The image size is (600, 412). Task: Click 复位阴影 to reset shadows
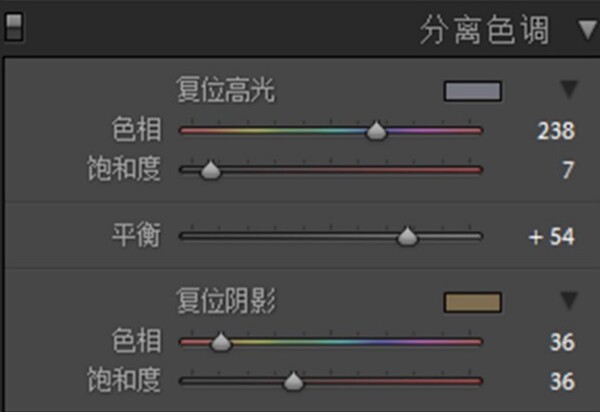[225, 301]
